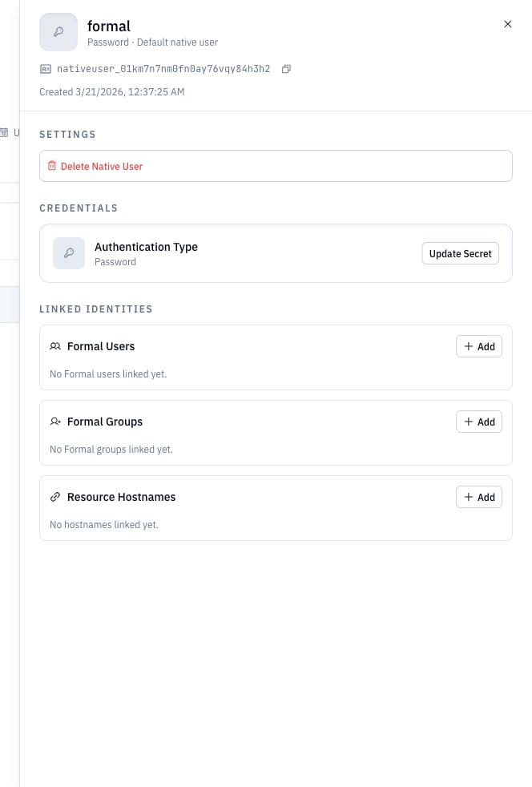Click the link icon beside Resource Hostnames
Image resolution: width=532 pixels, height=787 pixels.
tap(55, 497)
